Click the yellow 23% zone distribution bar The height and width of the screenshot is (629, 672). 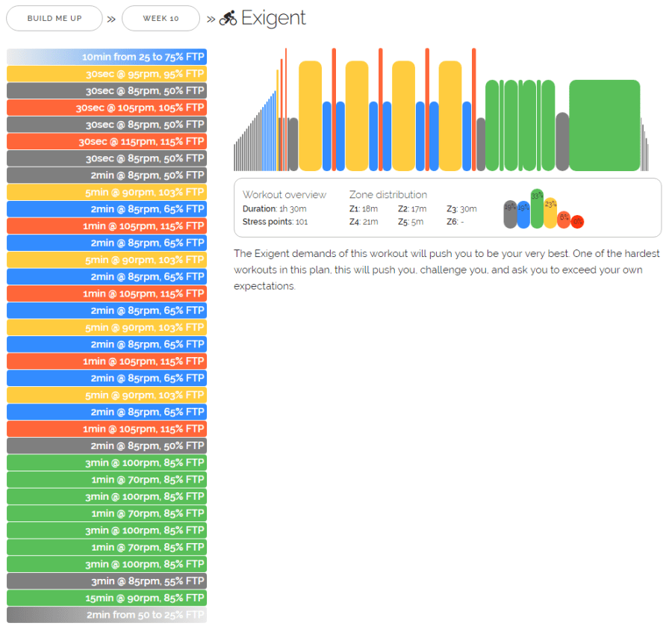550,213
